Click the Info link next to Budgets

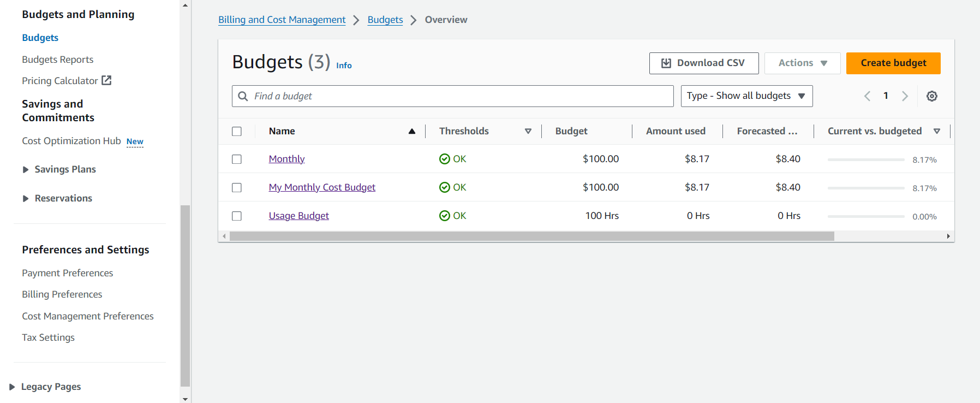click(344, 66)
